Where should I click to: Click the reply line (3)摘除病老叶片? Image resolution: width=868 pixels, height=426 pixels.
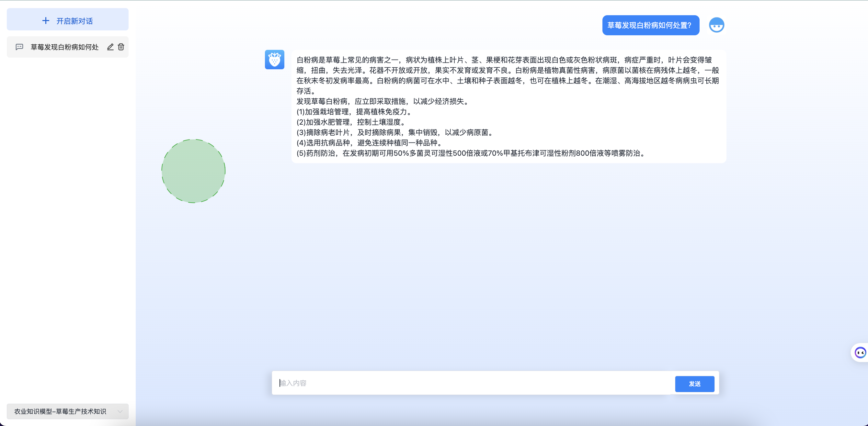click(x=394, y=132)
